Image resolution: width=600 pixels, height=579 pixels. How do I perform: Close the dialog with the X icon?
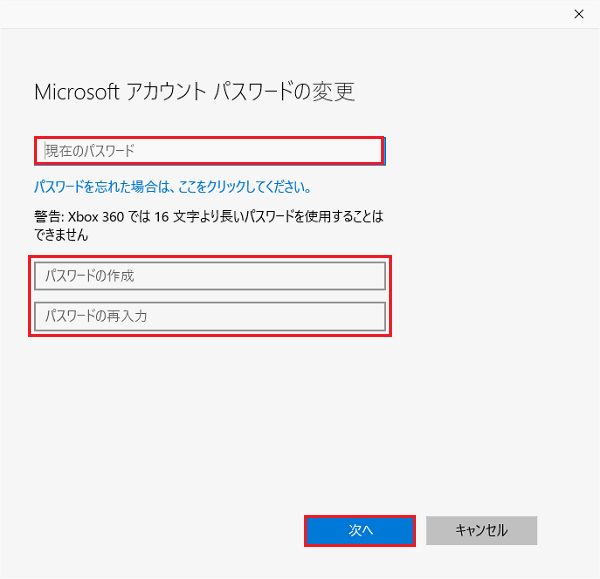tap(579, 14)
